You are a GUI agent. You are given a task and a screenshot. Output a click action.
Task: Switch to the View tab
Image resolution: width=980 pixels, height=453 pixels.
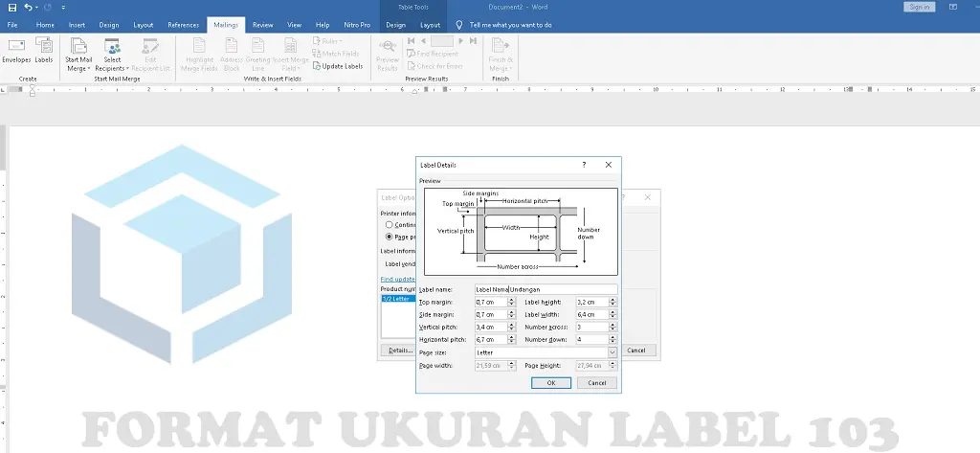tap(295, 25)
